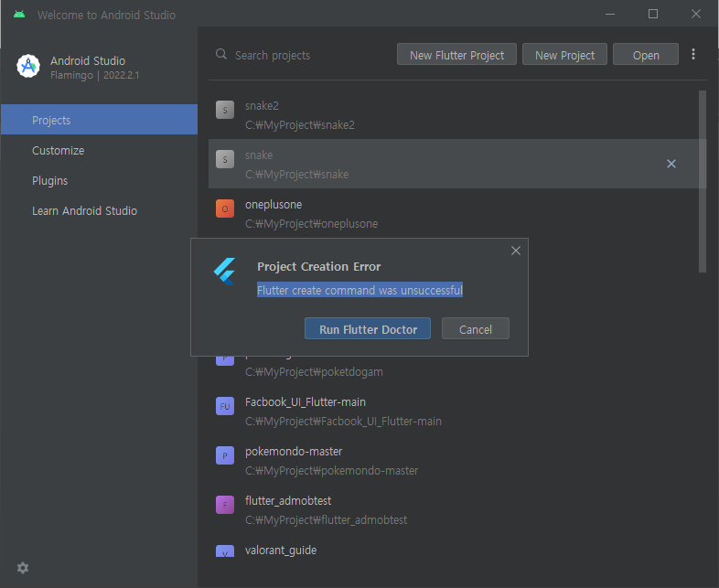Screen dimensions: 719x588
Task: Click the highlighted Flutter create command message
Action: click(x=360, y=290)
